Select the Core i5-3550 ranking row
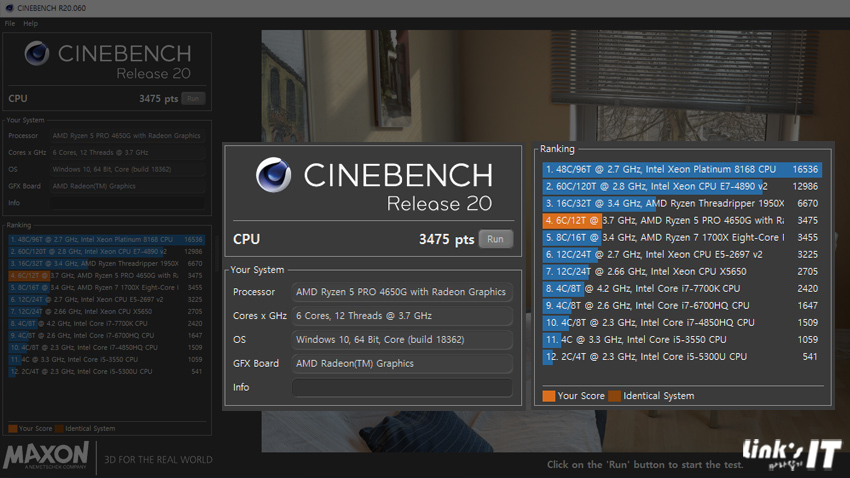850x478 pixels. coord(107,359)
